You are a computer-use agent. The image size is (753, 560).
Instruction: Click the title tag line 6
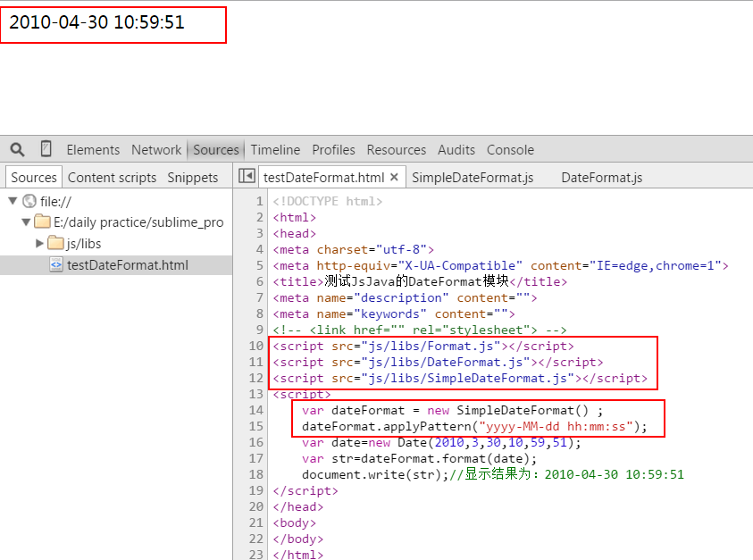coord(420,281)
